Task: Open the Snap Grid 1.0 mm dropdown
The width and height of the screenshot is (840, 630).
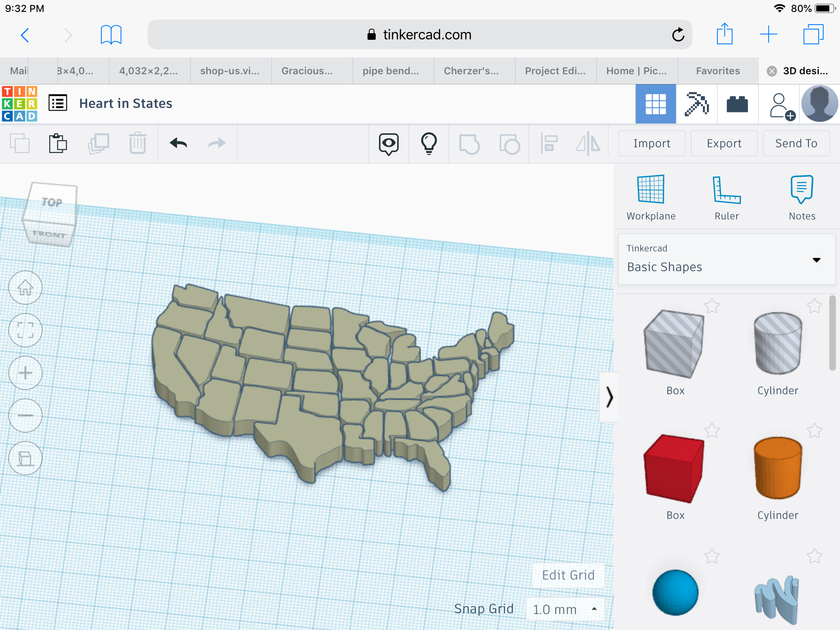Action: click(565, 609)
